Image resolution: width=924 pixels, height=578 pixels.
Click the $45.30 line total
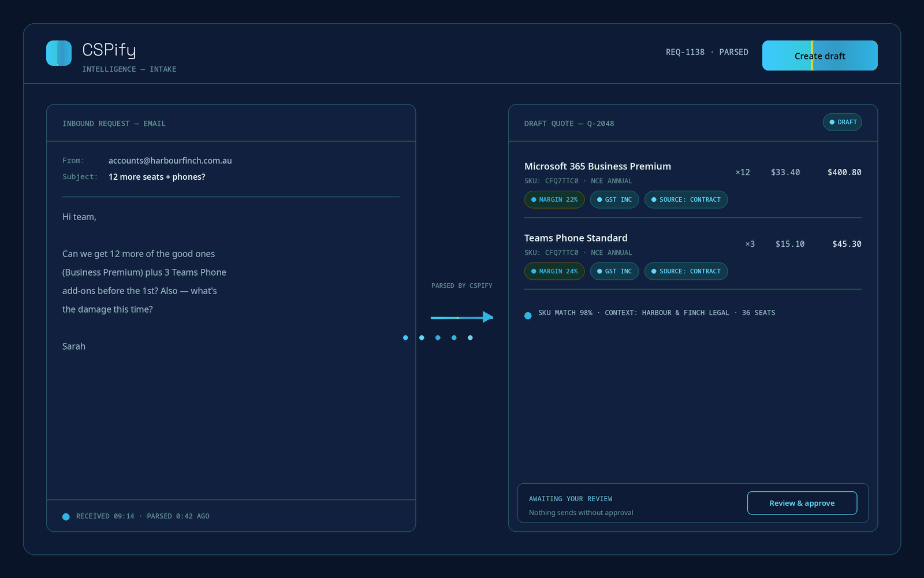[847, 244]
